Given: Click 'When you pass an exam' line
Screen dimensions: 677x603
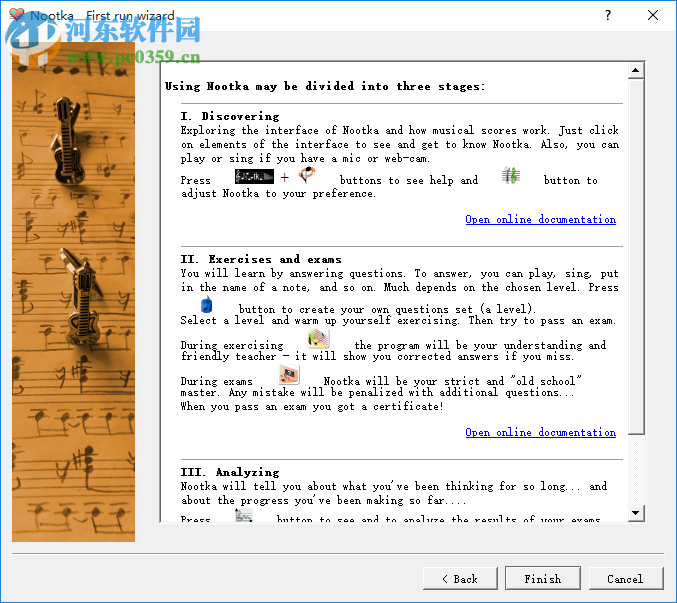Looking at the screenshot, I should [312, 406].
